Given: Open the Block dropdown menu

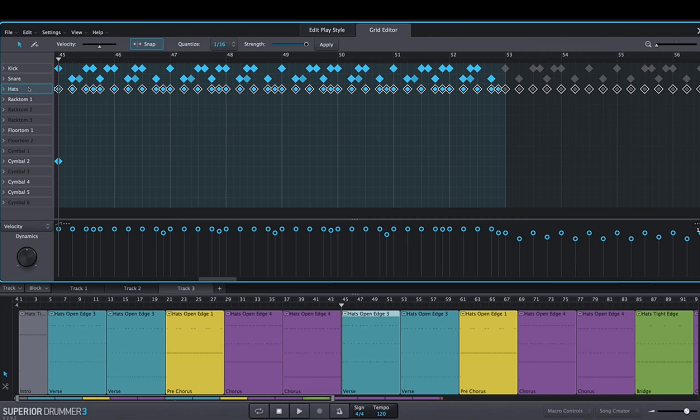Looking at the screenshot, I should tap(39, 288).
